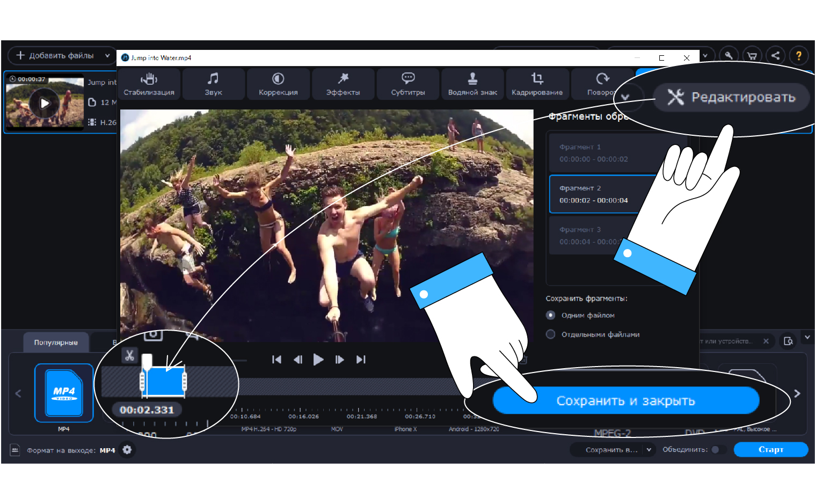Click the blue selected segment on timeline
Screen dimensions: 815x504
tap(163, 382)
